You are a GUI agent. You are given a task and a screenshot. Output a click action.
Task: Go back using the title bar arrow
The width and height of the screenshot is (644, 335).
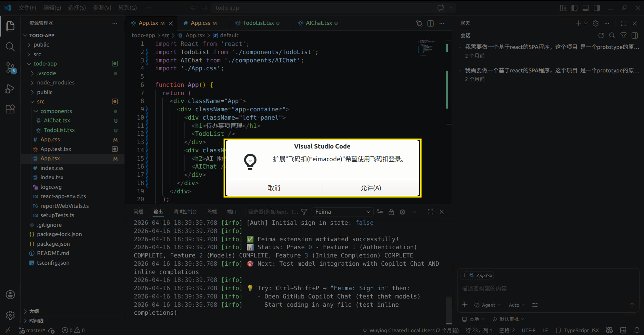pos(193,8)
